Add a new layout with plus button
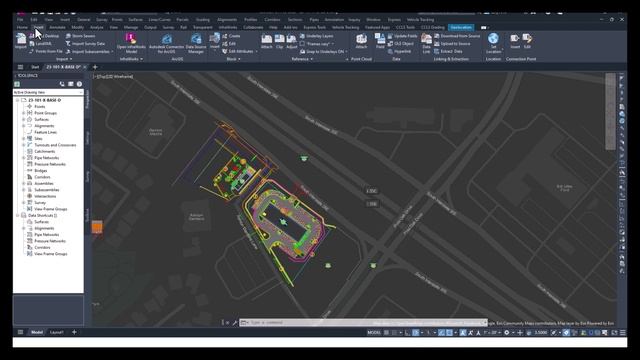The width and height of the screenshot is (640, 360). point(74,332)
